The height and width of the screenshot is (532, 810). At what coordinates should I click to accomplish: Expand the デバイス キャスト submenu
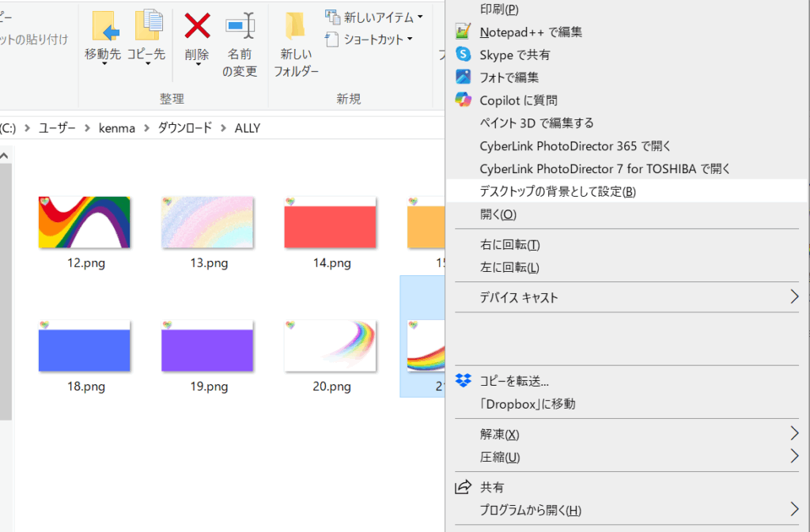pos(626,297)
